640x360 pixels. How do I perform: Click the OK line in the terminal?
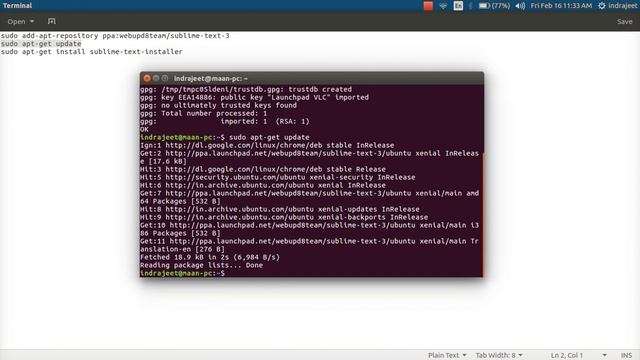tap(144, 129)
